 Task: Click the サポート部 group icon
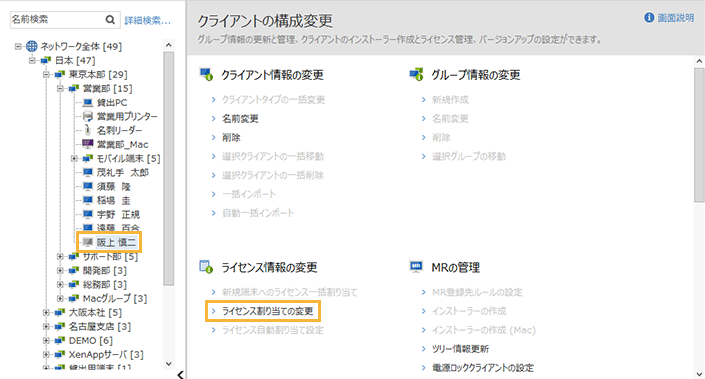tap(74, 256)
